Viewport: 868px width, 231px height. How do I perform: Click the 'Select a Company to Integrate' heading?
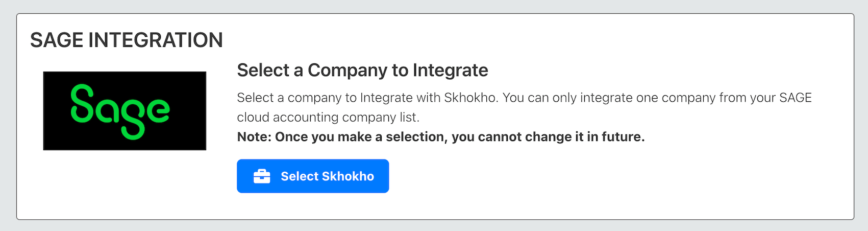click(362, 70)
